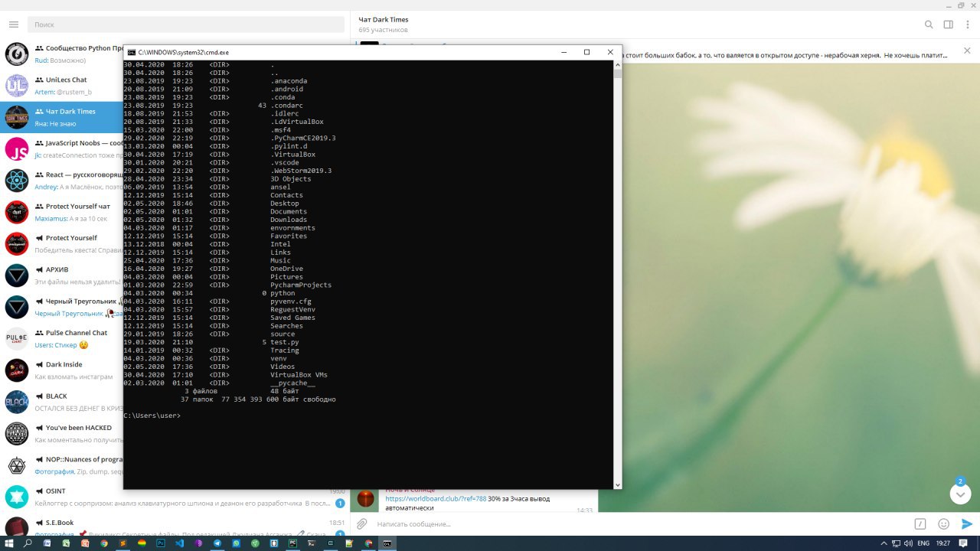Click the UniLecs Chat avatar
The image size is (980, 551).
point(17,86)
